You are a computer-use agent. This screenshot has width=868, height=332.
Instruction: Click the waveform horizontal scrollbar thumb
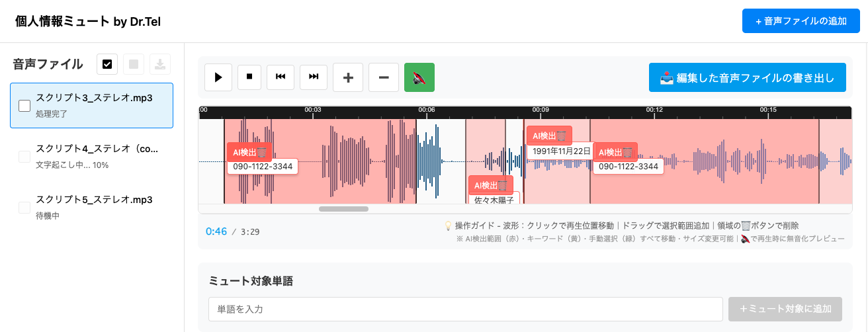pyautogui.click(x=343, y=209)
